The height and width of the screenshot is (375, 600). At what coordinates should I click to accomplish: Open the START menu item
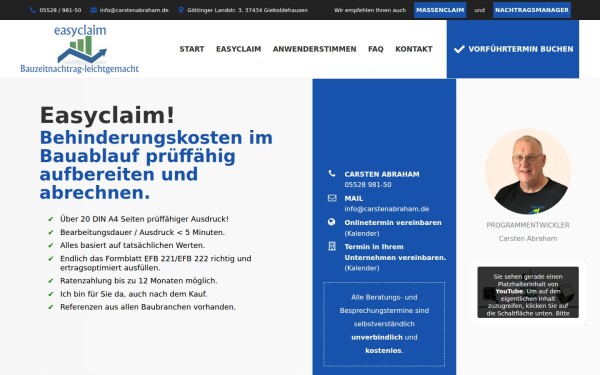192,49
